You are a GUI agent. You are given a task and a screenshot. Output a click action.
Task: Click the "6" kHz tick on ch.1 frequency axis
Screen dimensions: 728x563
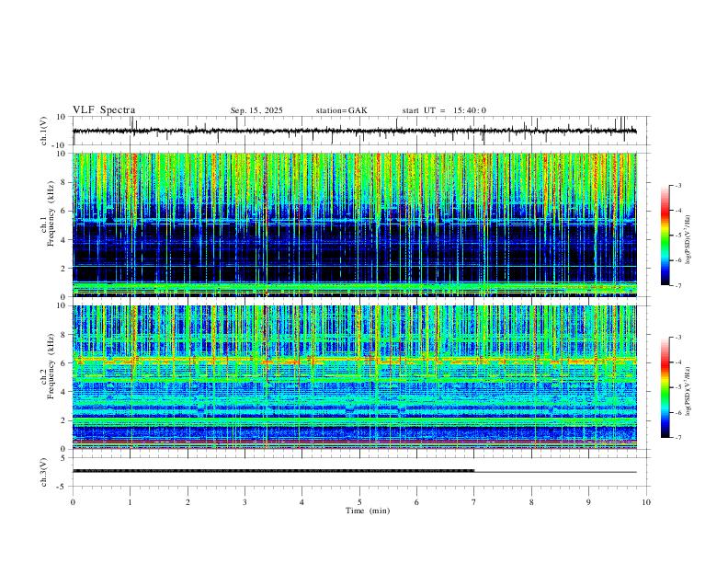pos(64,211)
